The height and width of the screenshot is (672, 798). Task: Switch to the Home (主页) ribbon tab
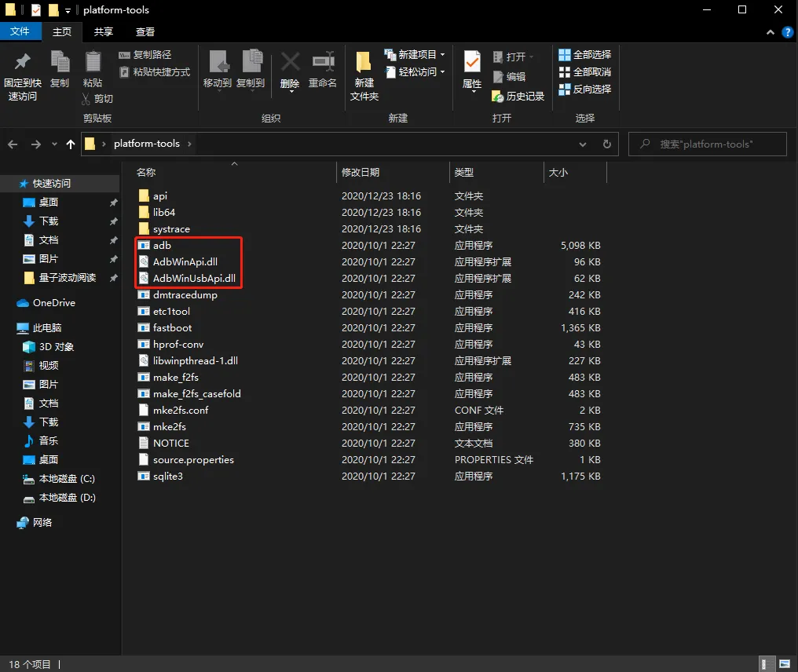coord(62,31)
